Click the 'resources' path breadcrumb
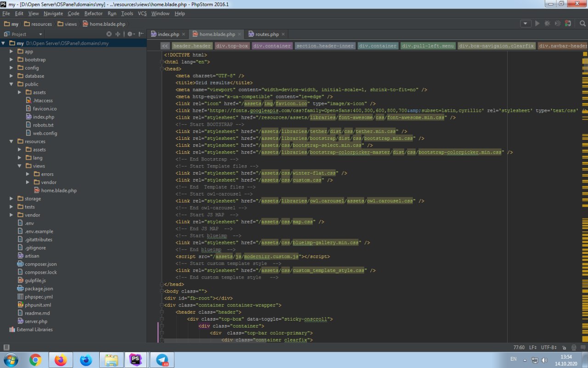Image resolution: width=588 pixels, height=368 pixels. [x=38, y=24]
